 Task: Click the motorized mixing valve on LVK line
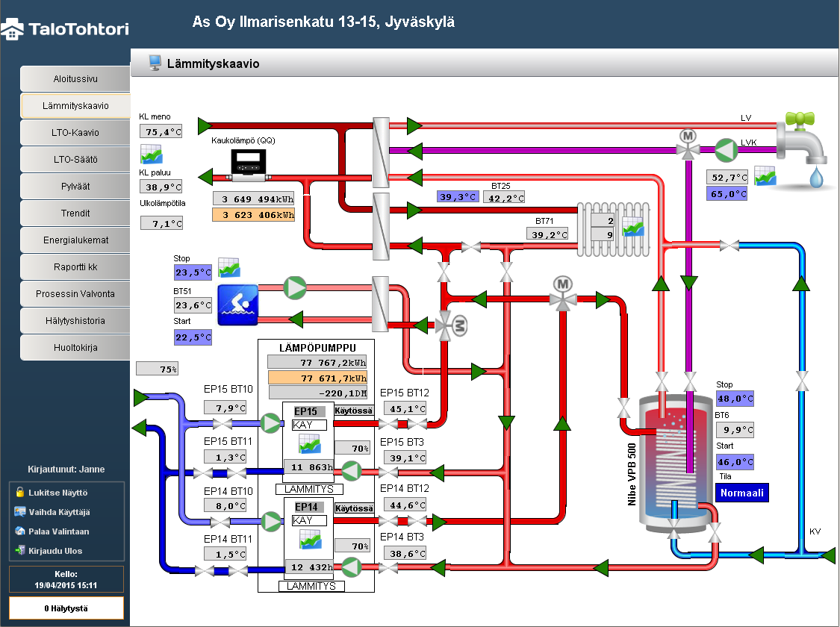point(688,145)
